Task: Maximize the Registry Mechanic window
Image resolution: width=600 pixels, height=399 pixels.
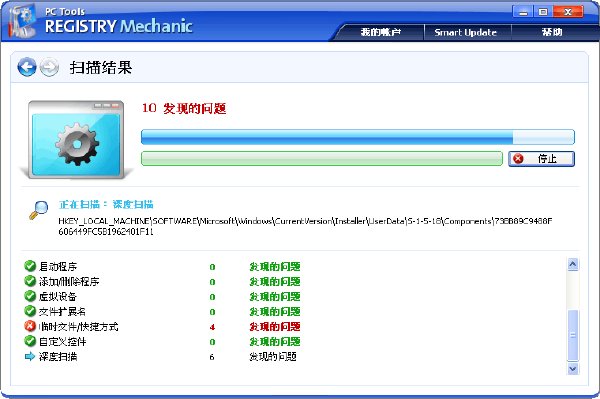Action: pyautogui.click(x=543, y=11)
